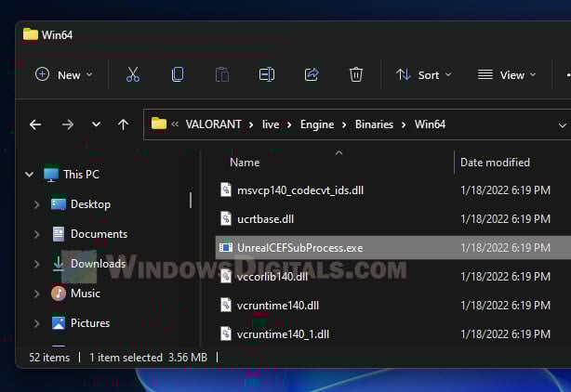571x392 pixels.
Task: Open Music in navigation pane
Action: point(86,294)
